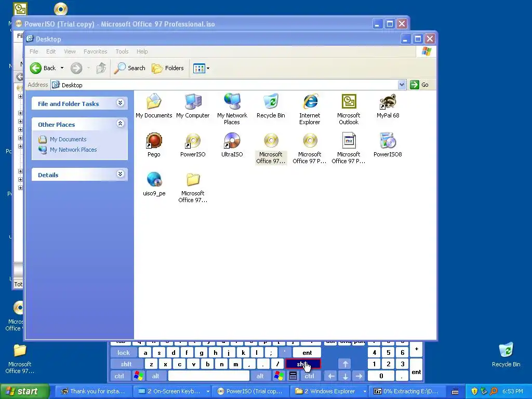Open Windows Explorer taskbar group

329,391
